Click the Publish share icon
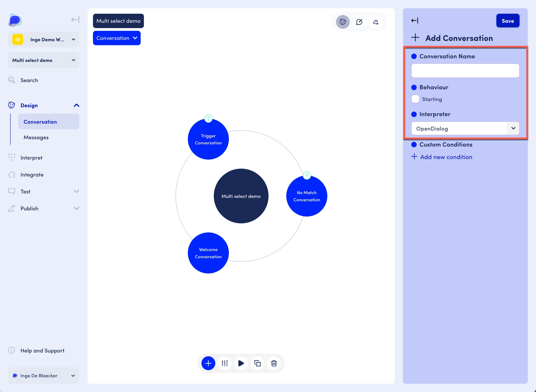Image resolution: width=536 pixels, height=392 pixels. pyautogui.click(x=12, y=208)
